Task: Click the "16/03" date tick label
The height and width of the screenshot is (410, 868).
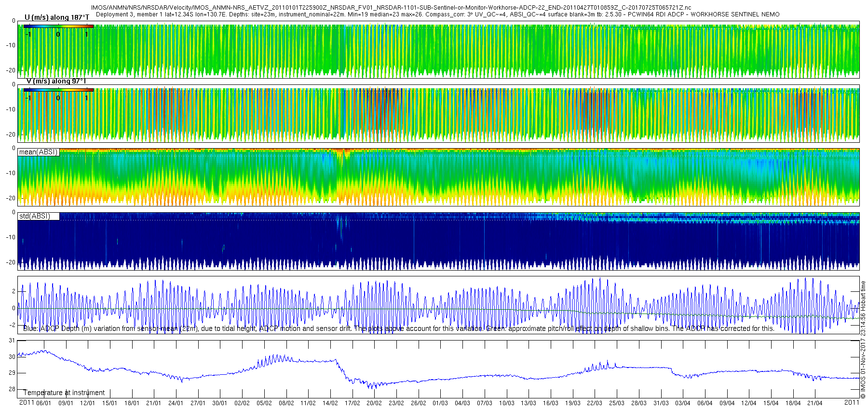Action: tap(551, 403)
